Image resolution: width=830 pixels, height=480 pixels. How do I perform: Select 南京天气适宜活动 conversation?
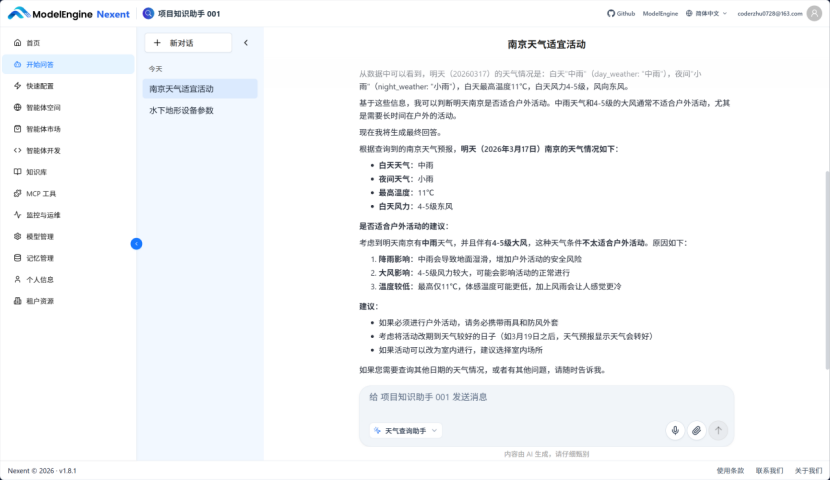click(200, 89)
